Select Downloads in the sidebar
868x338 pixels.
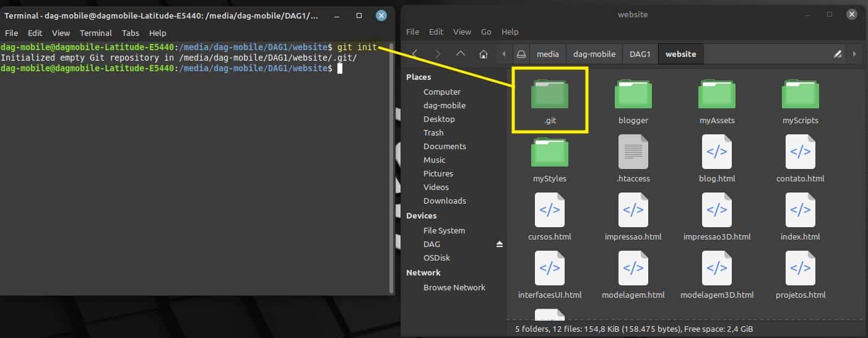click(x=445, y=201)
